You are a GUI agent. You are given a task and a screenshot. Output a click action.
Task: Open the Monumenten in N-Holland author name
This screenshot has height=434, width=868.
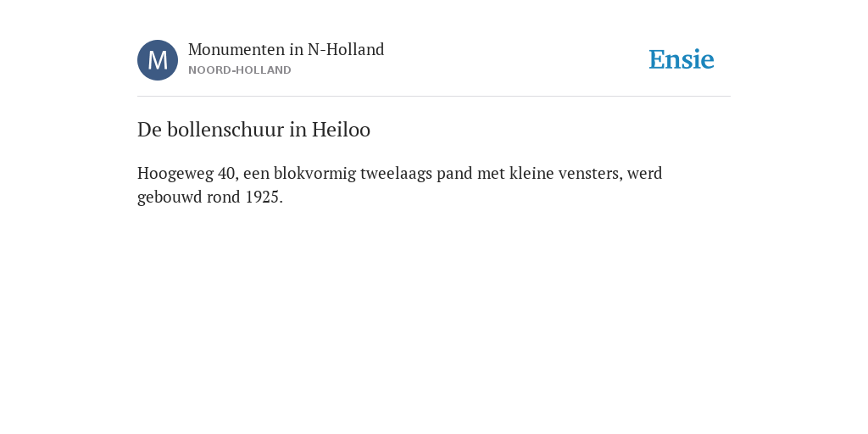click(x=287, y=49)
